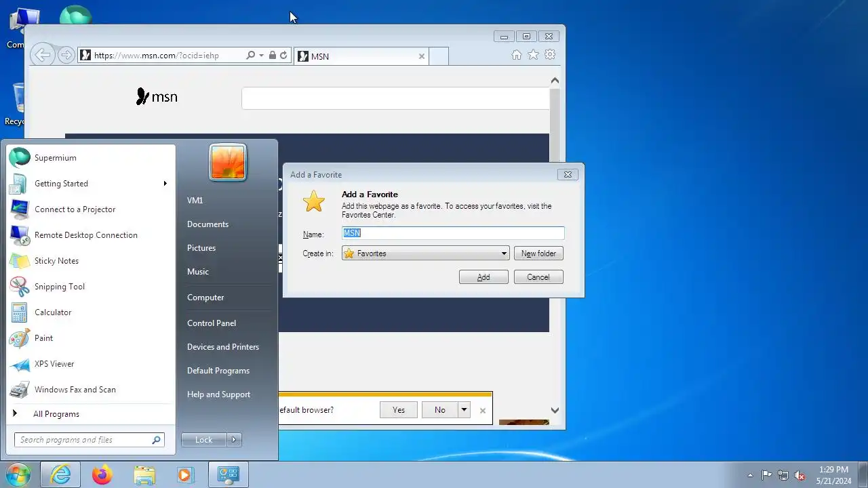The height and width of the screenshot is (488, 868).
Task: Dismiss the default browser notification bar
Action: coord(483,410)
